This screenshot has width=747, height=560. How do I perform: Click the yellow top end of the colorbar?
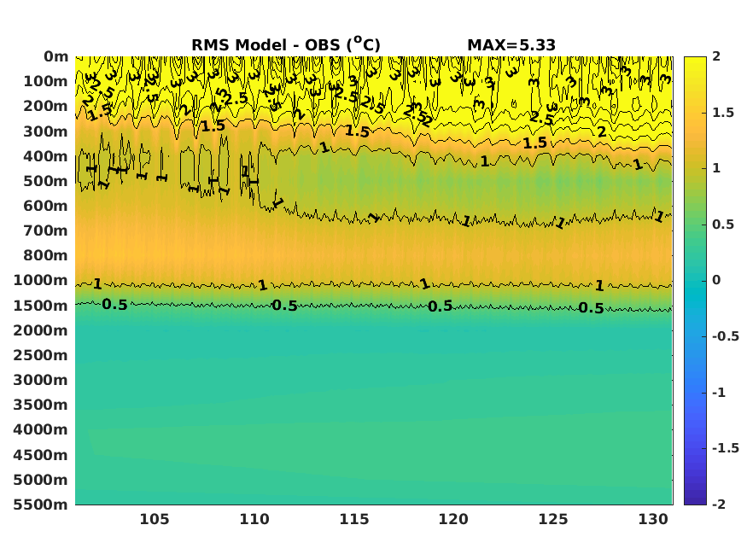point(695,60)
